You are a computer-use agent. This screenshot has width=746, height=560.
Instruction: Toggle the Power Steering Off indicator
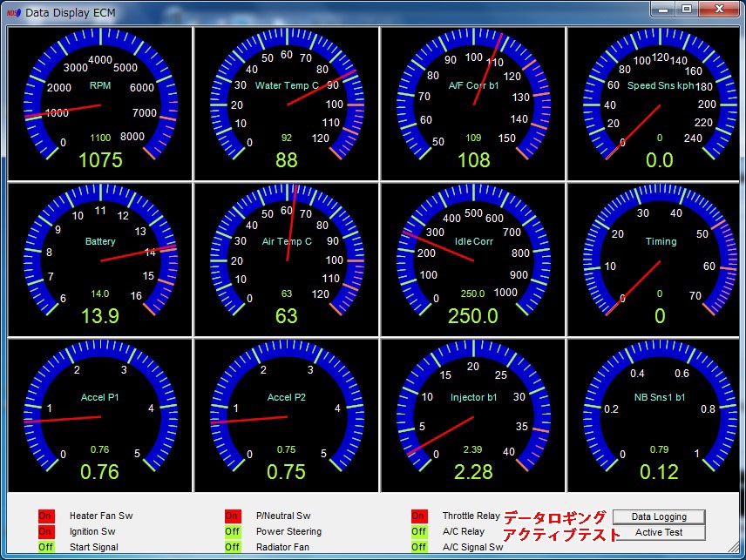pos(233,532)
